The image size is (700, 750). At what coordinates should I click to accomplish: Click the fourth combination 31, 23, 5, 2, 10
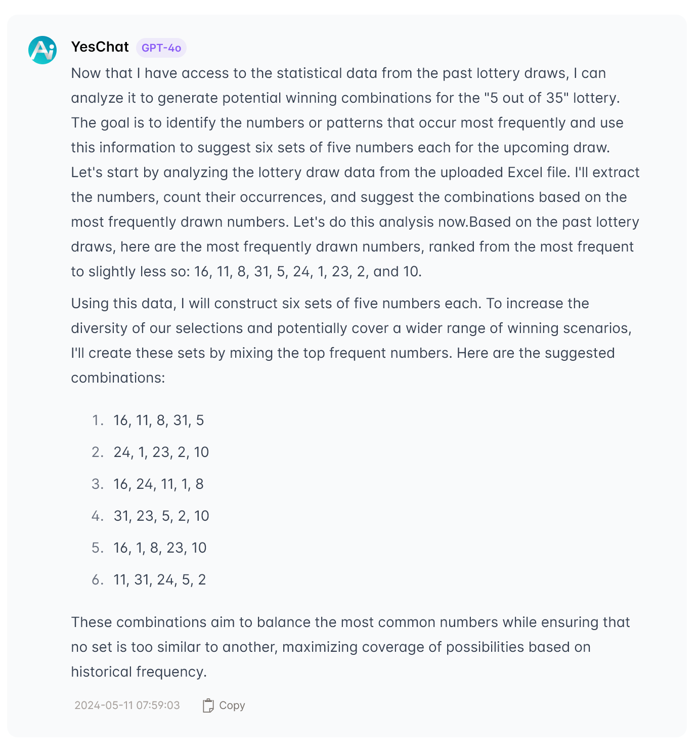point(161,516)
